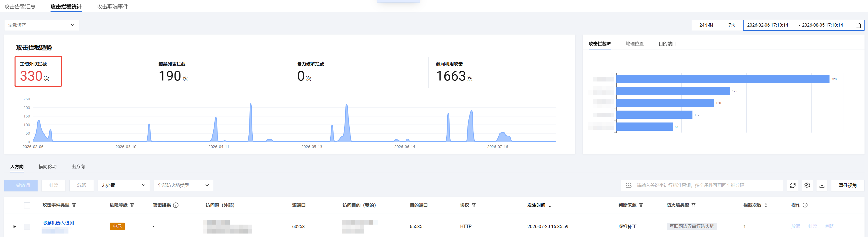Open table column settings gear
The image size is (868, 237).
(807, 185)
